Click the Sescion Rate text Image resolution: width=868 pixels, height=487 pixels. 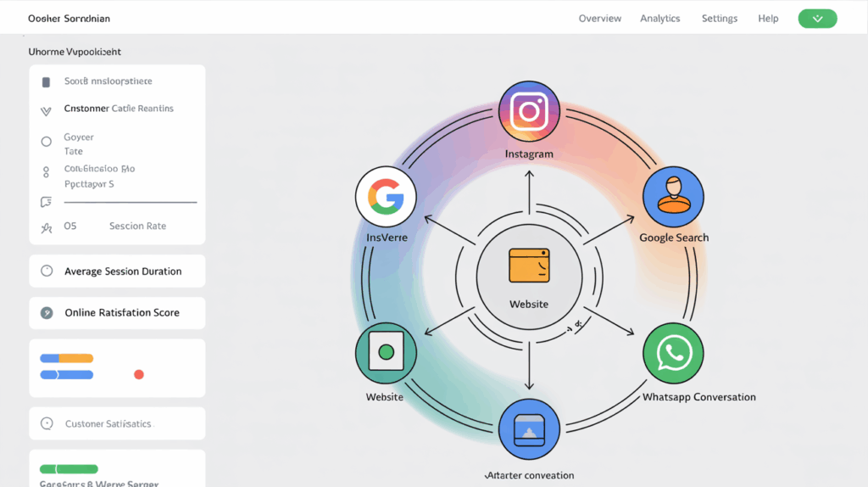tap(137, 226)
